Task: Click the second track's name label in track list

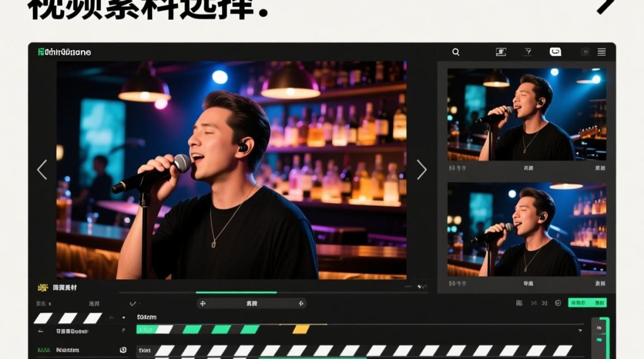Action: coord(72,331)
